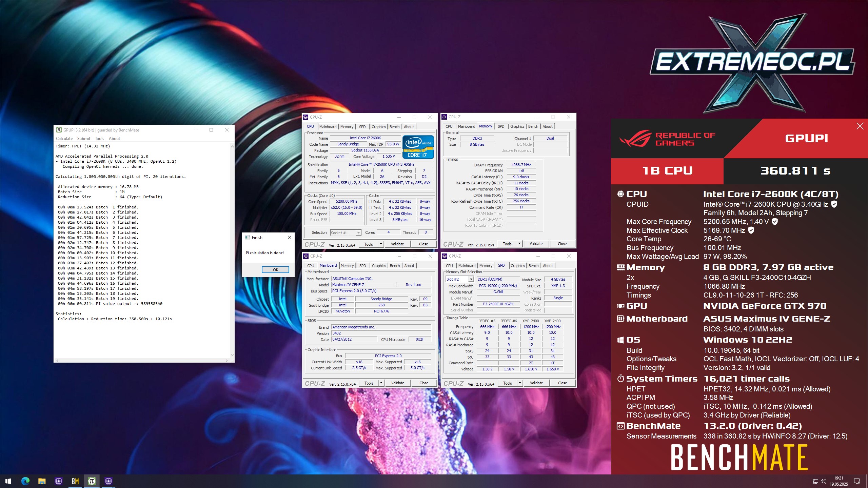Viewport: 868px width, 488px height.
Task: Click OK in the Finish dialog
Action: click(x=275, y=270)
